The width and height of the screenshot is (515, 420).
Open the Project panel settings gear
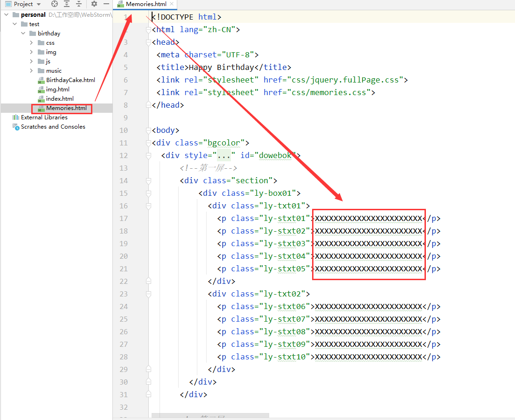94,4
